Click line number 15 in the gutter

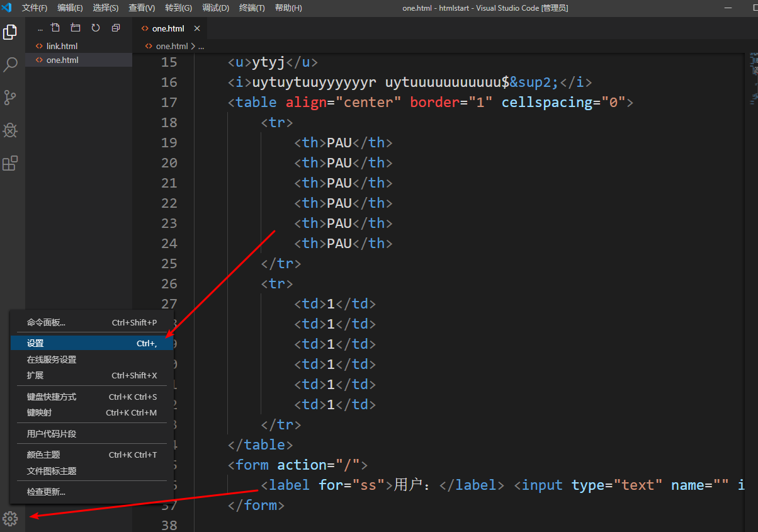(169, 62)
